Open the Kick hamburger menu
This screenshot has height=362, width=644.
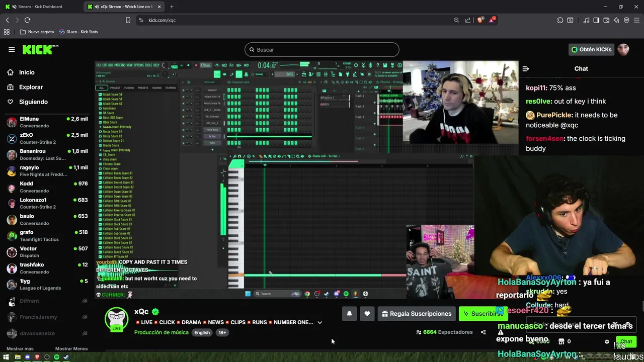(12, 49)
